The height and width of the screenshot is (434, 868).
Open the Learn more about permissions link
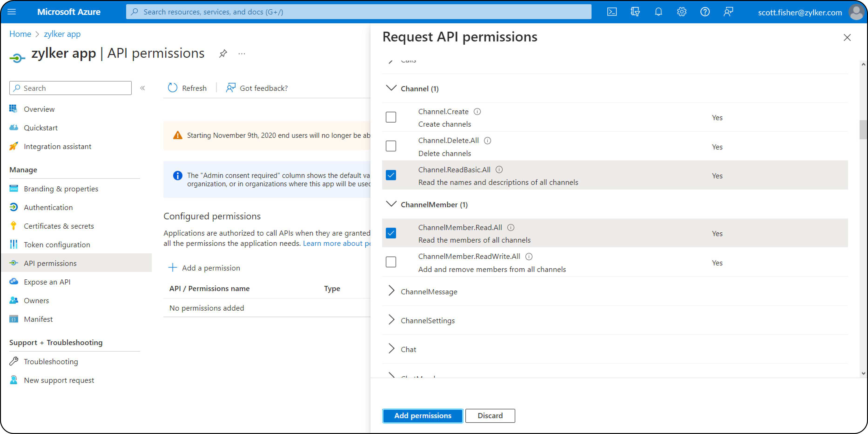coord(336,244)
